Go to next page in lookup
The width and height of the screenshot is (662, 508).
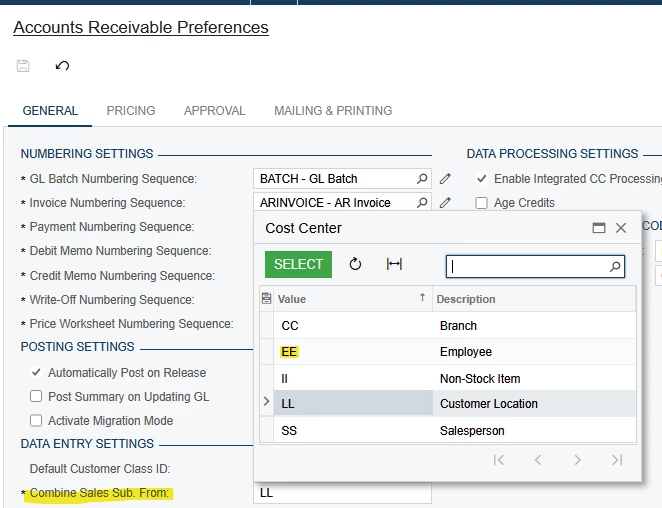click(578, 460)
